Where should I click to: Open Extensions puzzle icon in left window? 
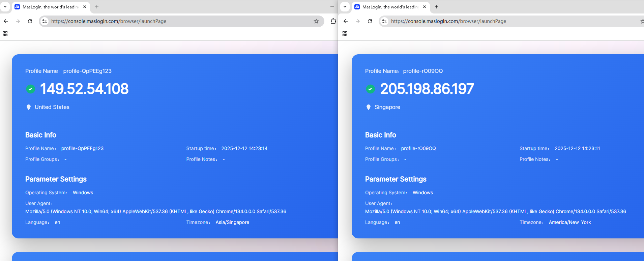click(333, 21)
